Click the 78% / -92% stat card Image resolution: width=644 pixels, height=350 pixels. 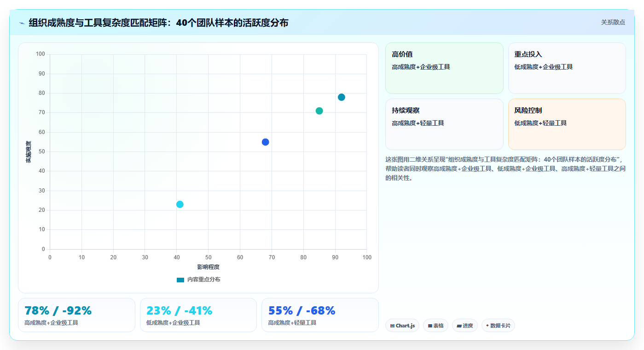click(x=76, y=315)
